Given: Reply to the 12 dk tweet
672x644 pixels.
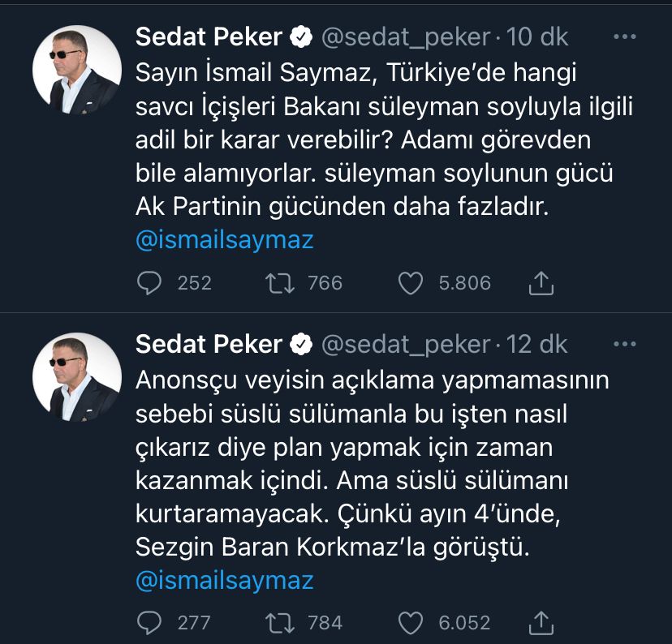Looking at the screenshot, I should tap(149, 623).
